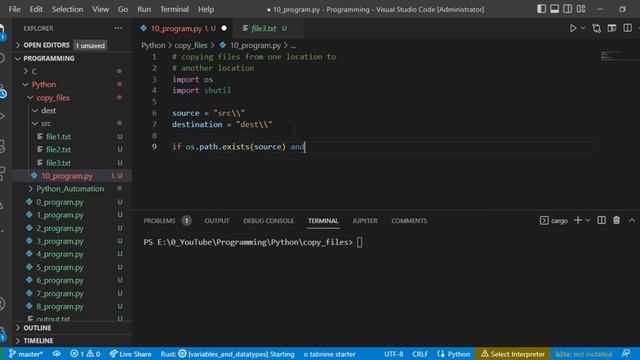This screenshot has width=640, height=360.
Task: Expand the Outline section
Action: (x=37, y=328)
